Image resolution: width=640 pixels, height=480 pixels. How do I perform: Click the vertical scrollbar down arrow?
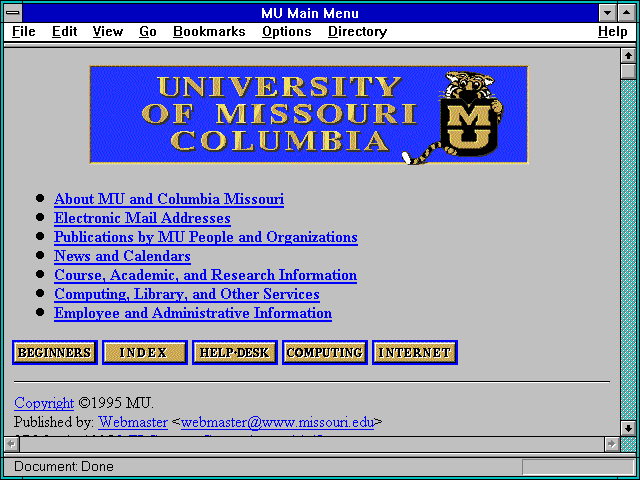point(628,428)
